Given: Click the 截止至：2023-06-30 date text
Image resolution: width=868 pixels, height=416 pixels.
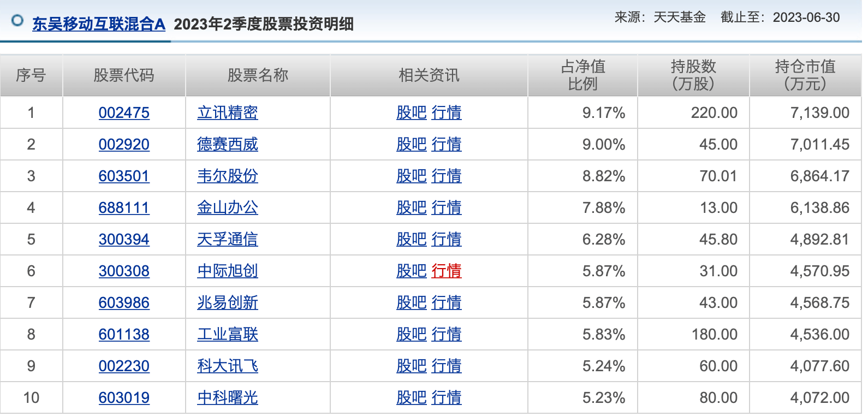Looking at the screenshot, I should click(x=780, y=17).
